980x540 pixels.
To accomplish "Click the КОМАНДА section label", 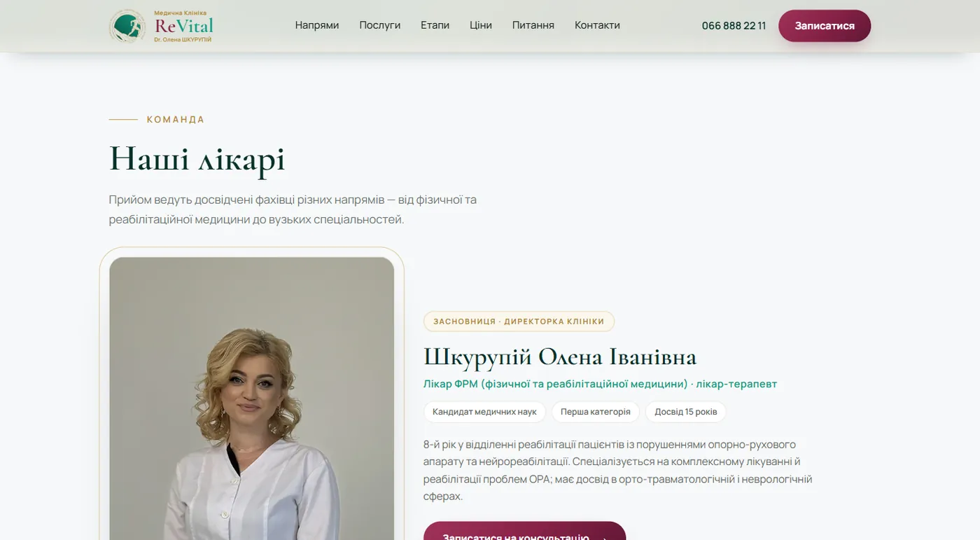I will pos(176,120).
